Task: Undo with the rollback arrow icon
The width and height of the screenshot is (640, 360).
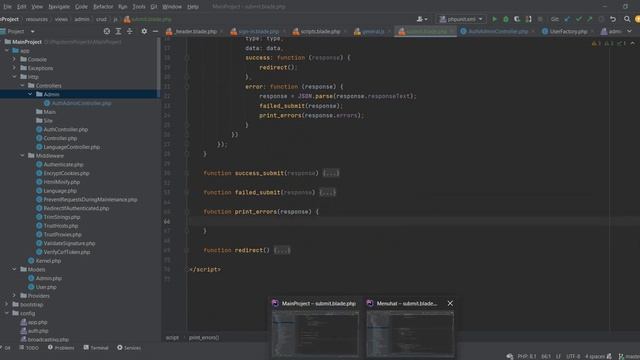Action: click(x=613, y=19)
